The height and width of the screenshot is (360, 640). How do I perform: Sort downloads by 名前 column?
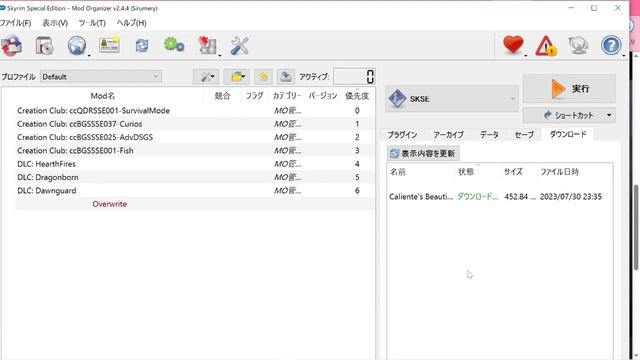[x=421, y=172]
